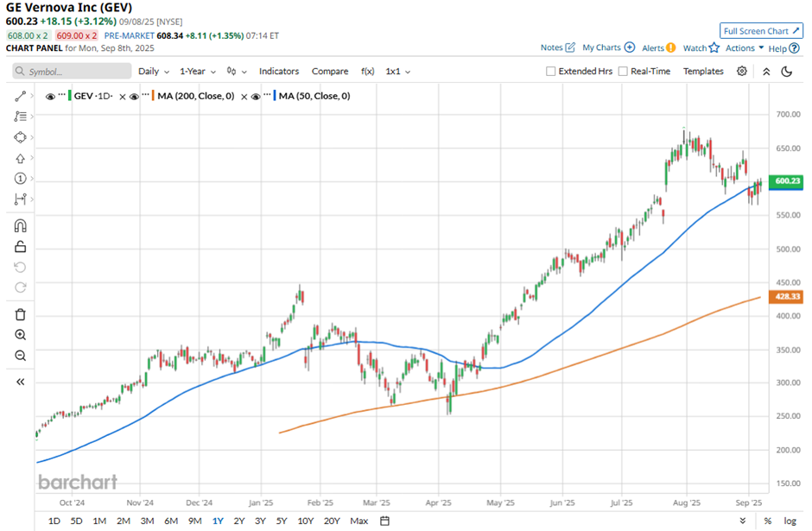Delete drawings with the trash icon

tap(20, 314)
